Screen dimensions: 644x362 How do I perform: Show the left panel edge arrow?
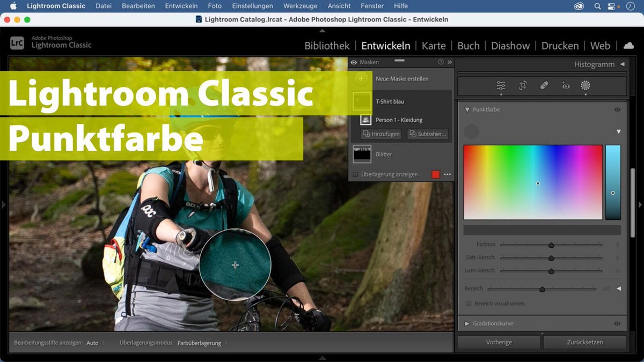[4, 204]
